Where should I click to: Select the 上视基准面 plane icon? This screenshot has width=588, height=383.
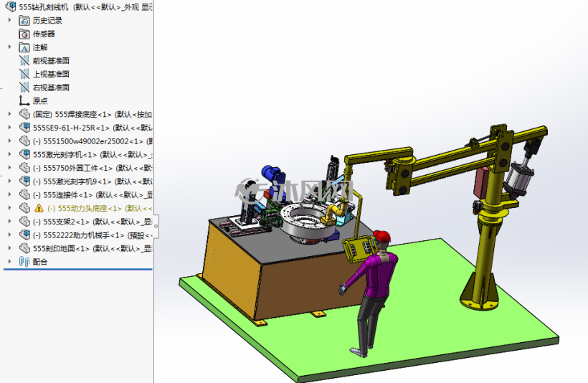click(24, 75)
